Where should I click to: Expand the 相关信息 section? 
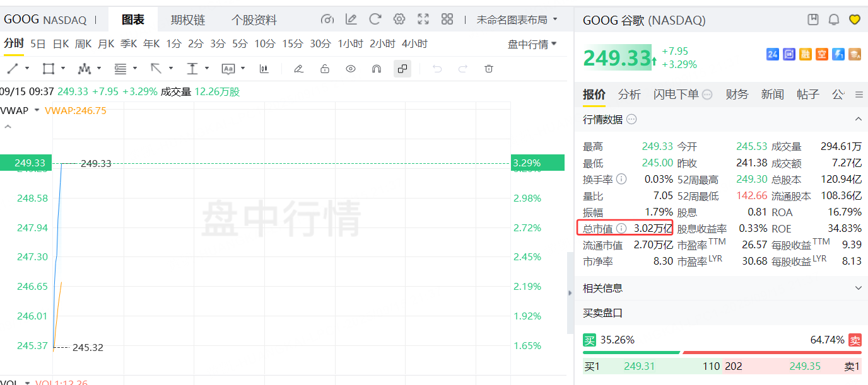858,288
